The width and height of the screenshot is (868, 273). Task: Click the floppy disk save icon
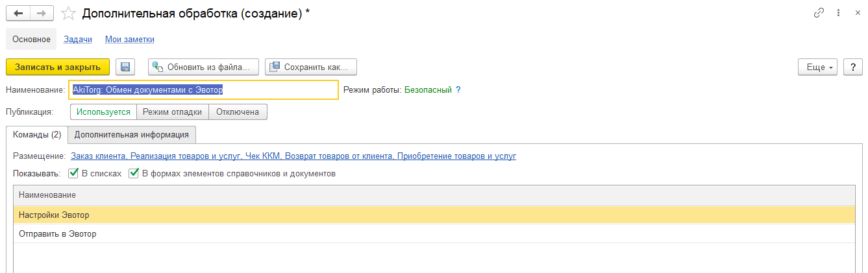pyautogui.click(x=125, y=67)
